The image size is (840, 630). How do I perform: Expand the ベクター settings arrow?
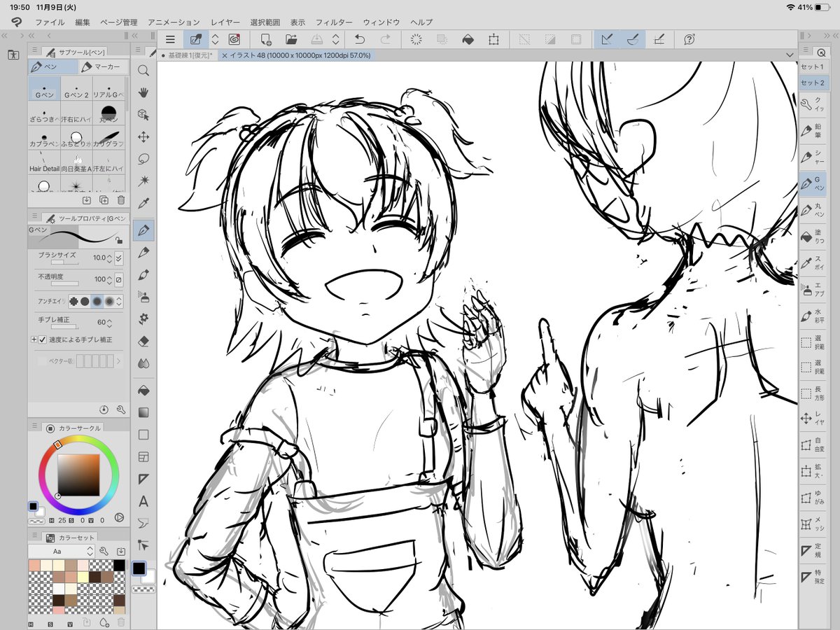tap(118, 361)
